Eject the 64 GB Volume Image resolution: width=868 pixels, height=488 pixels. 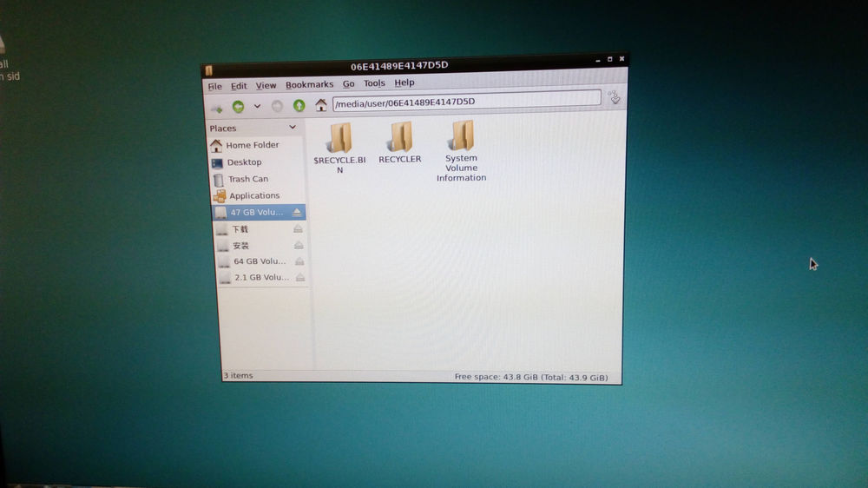point(299,260)
